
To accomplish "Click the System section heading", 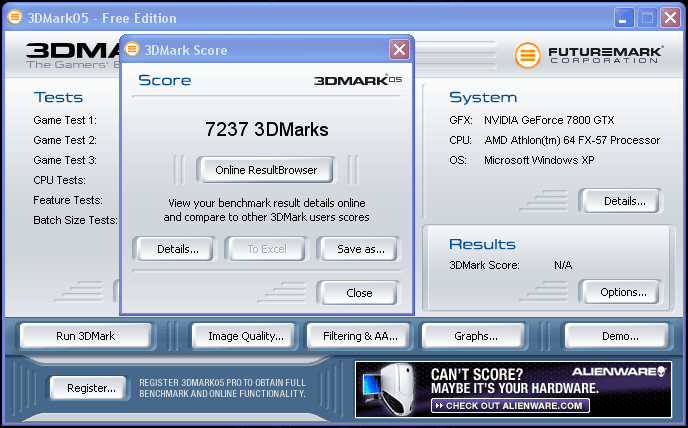I will tap(483, 97).
